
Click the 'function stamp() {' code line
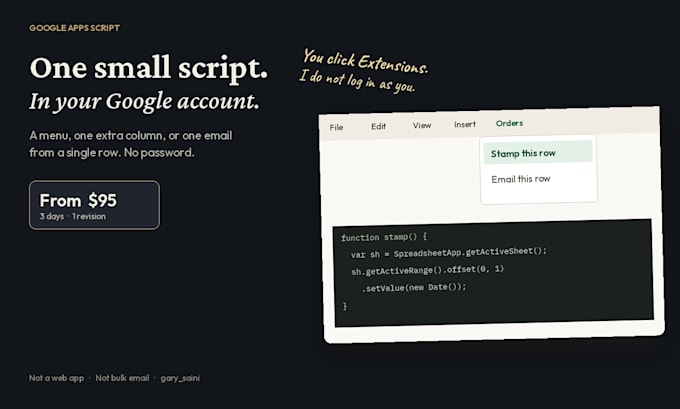(x=384, y=237)
